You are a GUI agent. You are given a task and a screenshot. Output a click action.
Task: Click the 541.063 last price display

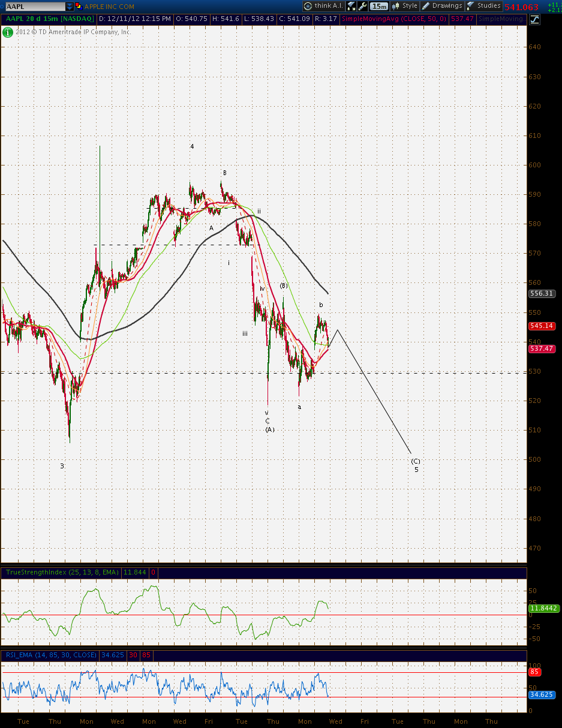[x=521, y=7]
